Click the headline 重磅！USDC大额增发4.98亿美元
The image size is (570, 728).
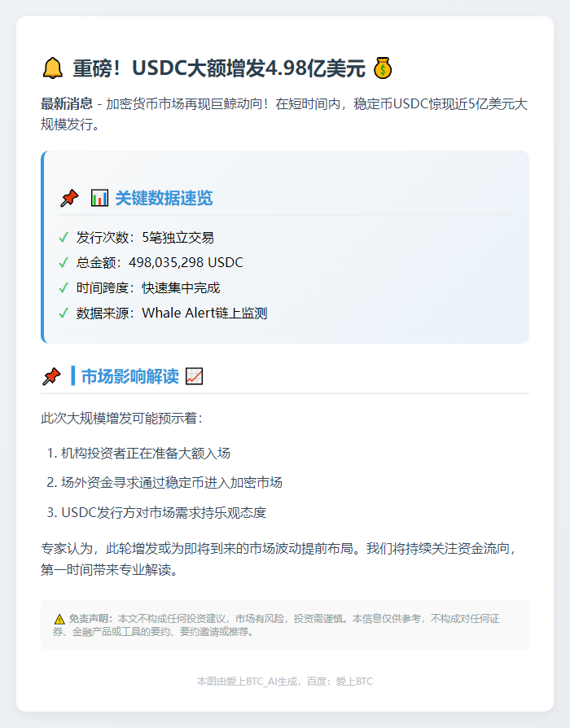[x=219, y=68]
